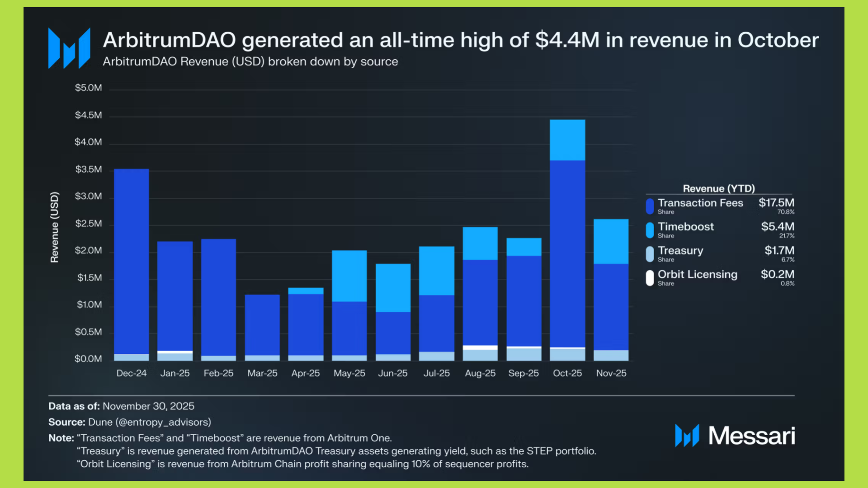Click the Transaction Fees legend swatch
Viewport: 868px width, 488px height.
click(650, 206)
